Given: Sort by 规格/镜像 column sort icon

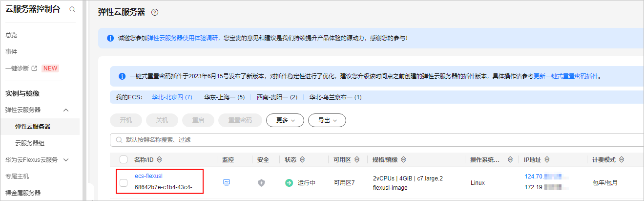Looking at the screenshot, I should (404, 159).
